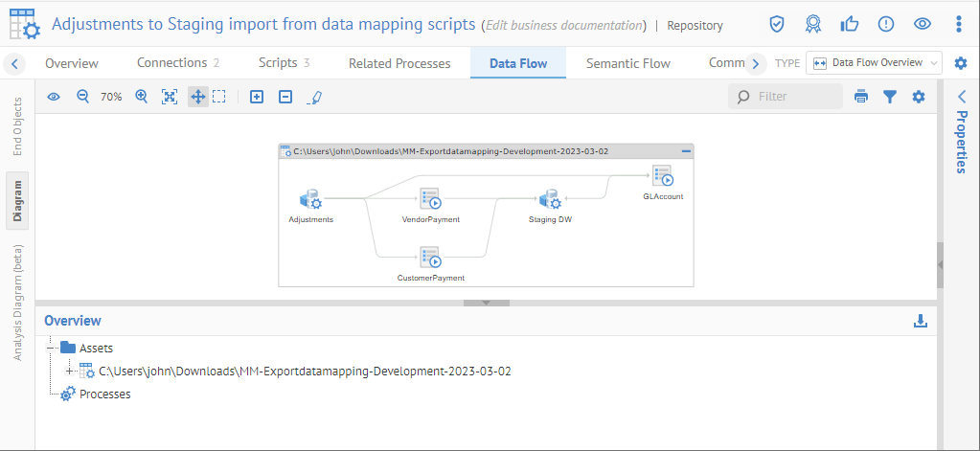Click the Edit business documentation link
980x451 pixels.
coord(563,25)
